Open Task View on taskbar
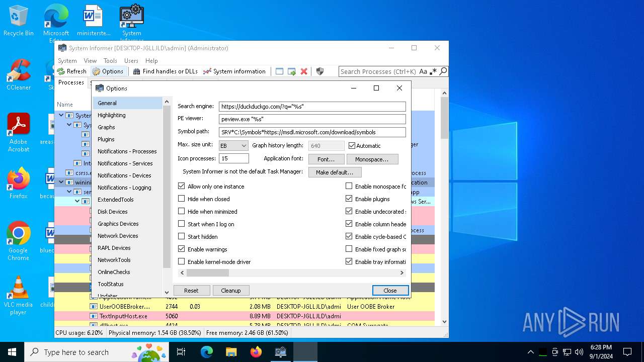This screenshot has height=362, width=644. click(x=182, y=352)
